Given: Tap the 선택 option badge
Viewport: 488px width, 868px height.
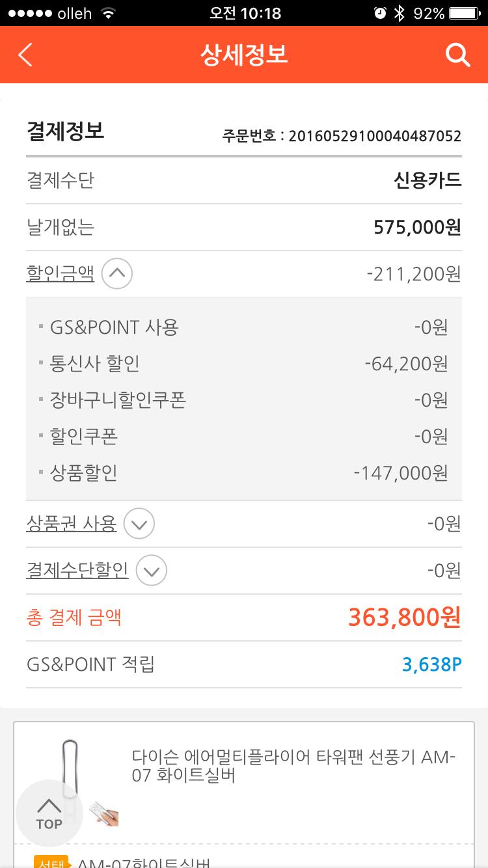Looking at the screenshot, I should 51,863.
